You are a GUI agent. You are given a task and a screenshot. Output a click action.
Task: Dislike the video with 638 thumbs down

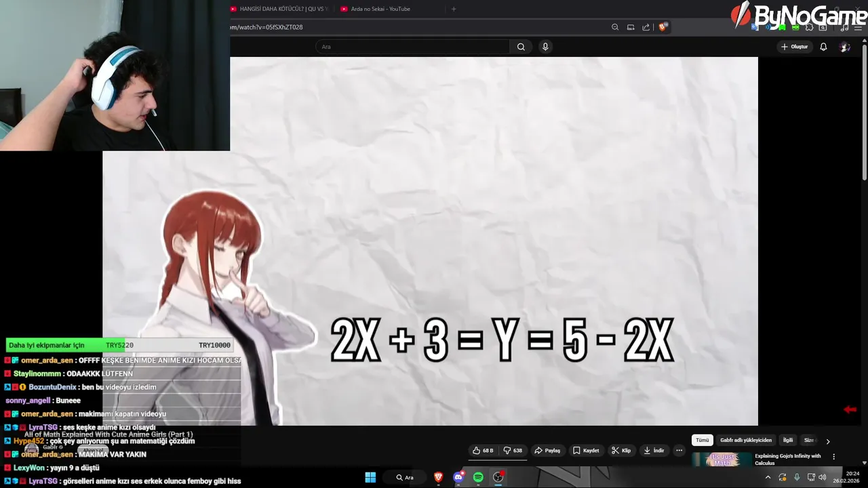513,450
